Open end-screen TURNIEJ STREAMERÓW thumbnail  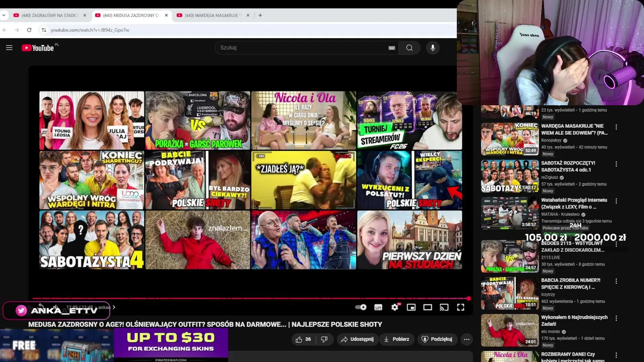(410, 121)
